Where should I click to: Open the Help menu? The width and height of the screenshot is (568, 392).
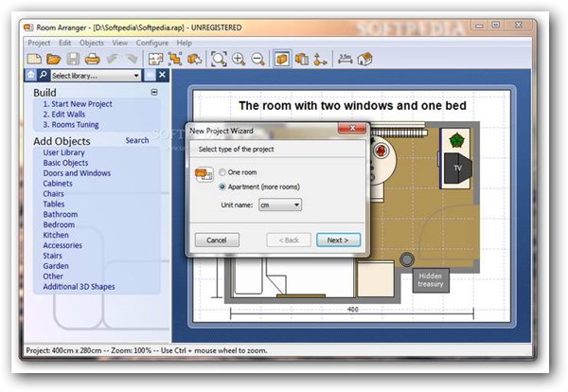185,43
